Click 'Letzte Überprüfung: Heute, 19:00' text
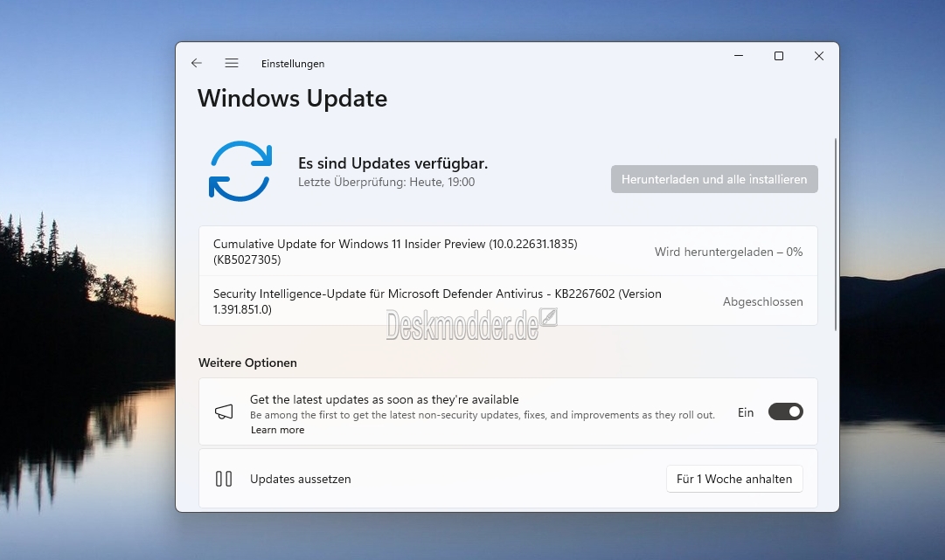Image resolution: width=945 pixels, height=560 pixels. coord(386,182)
